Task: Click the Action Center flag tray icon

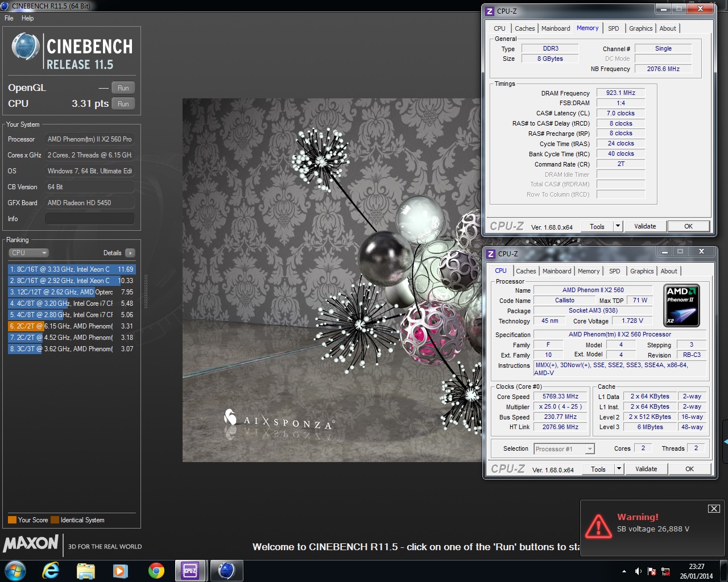Action: pos(652,571)
